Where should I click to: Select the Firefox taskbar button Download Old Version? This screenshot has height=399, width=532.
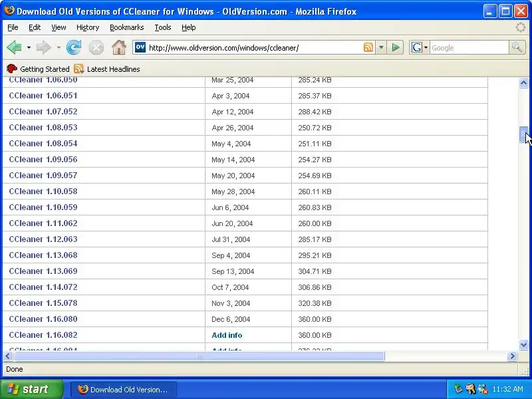(124, 390)
